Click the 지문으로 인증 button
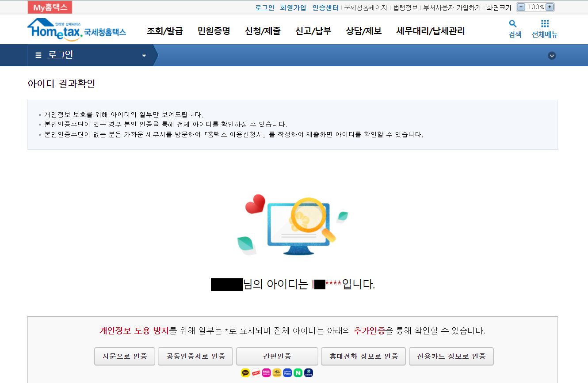588x383 pixels. click(124, 356)
